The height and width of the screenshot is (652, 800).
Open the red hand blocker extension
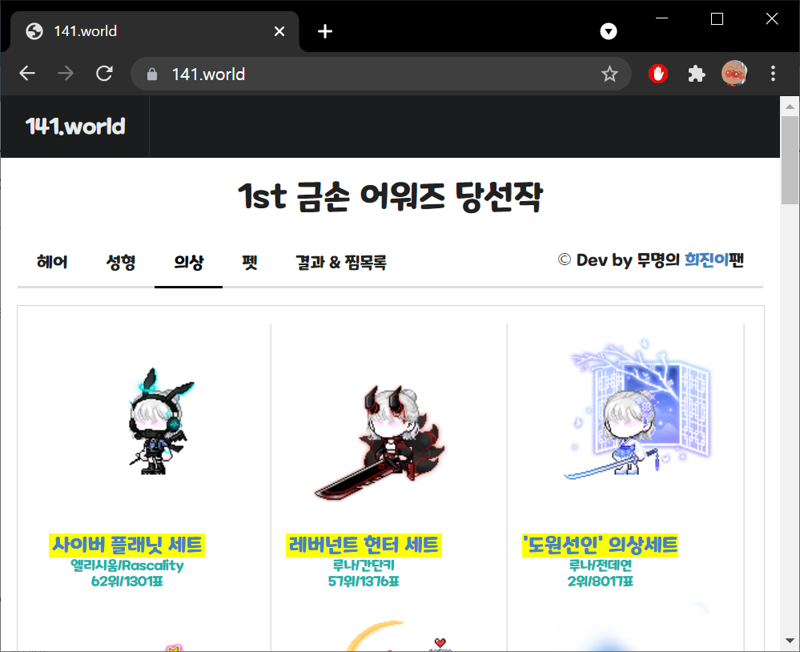(x=658, y=74)
